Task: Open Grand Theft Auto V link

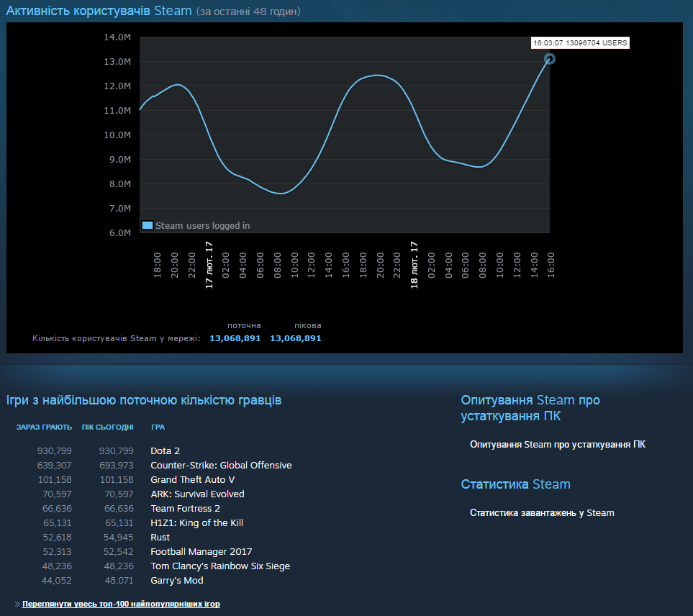Action: (x=192, y=479)
